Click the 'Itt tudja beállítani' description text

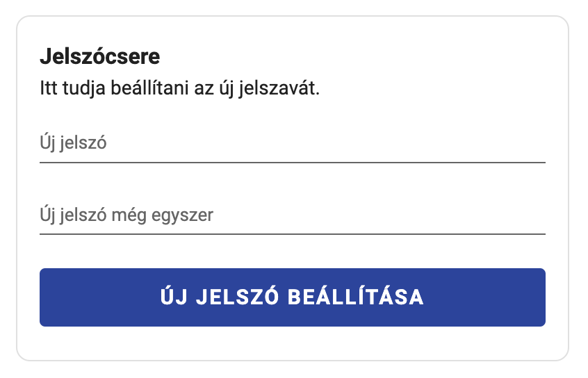pos(179,89)
